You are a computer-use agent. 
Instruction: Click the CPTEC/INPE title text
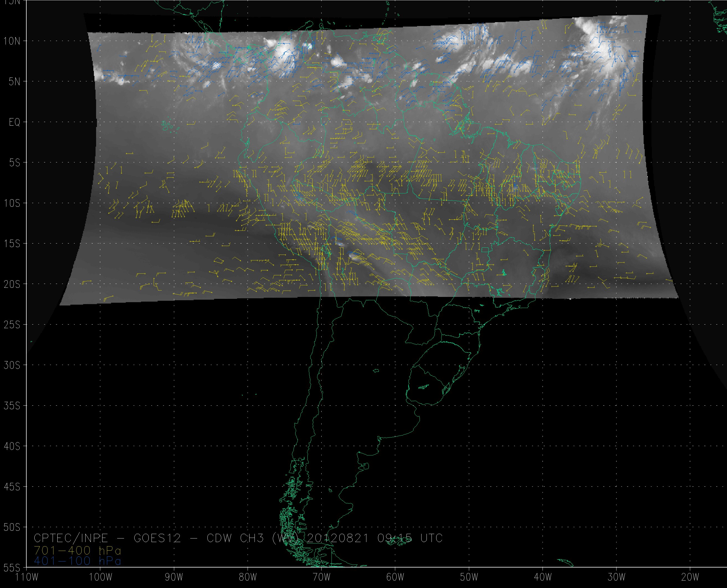click(71, 538)
